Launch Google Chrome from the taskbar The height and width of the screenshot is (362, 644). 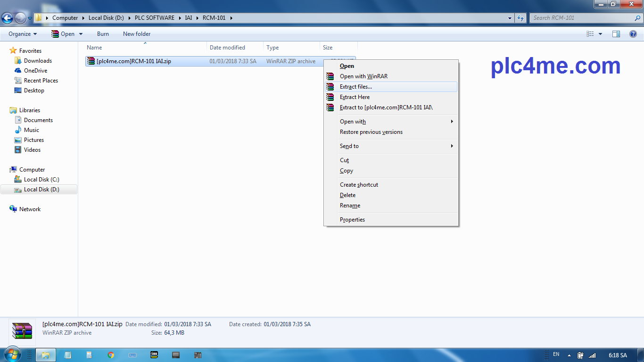pos(111,354)
